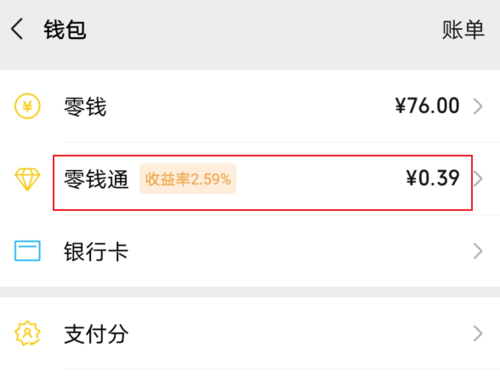The width and height of the screenshot is (500, 392).
Task: Tap the 钱包 page title
Action: 65,30
